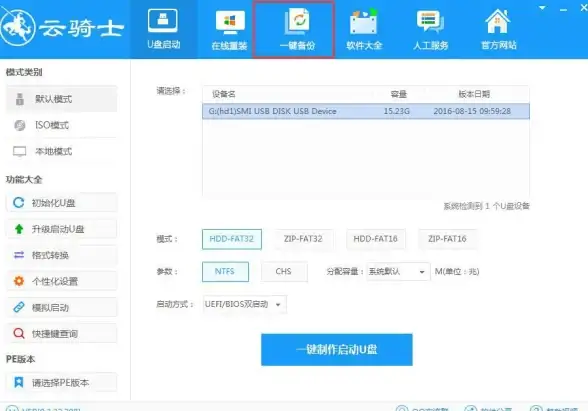
Task: Choose the NTFS parameter option
Action: [225, 272]
